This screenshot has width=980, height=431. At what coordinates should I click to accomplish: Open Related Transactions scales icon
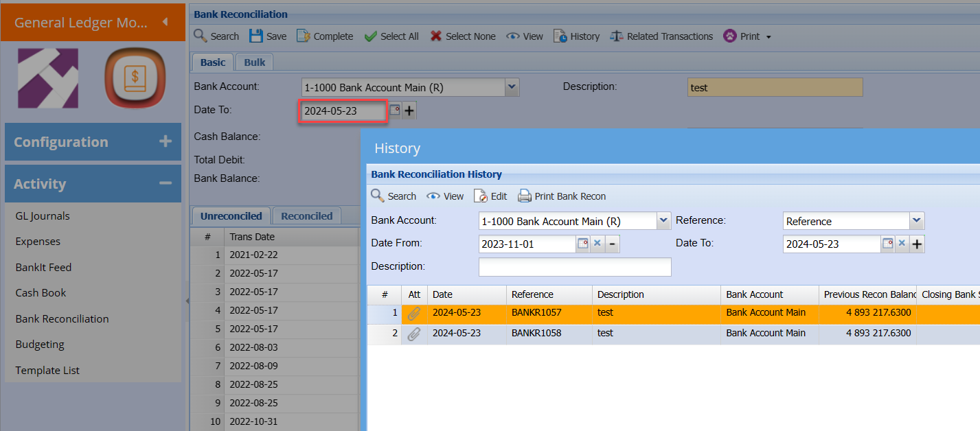click(617, 36)
